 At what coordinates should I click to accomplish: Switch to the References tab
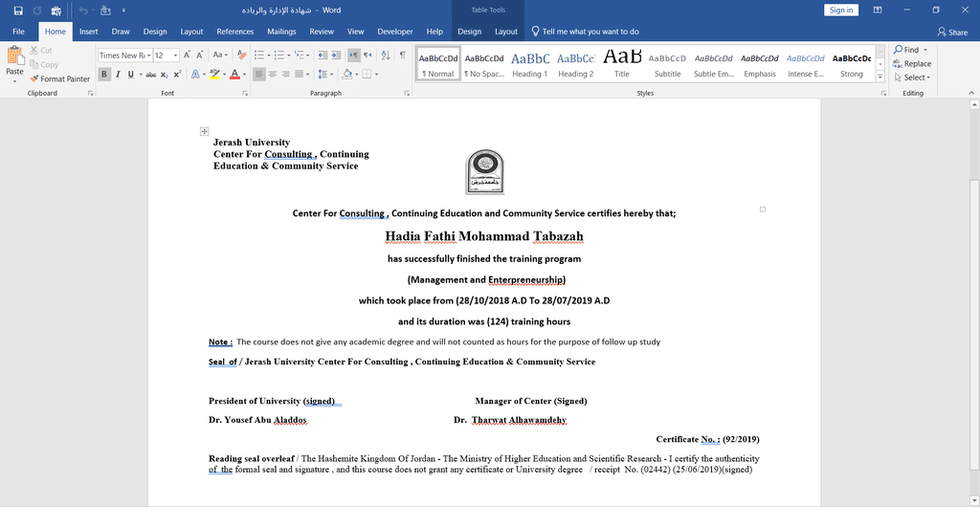coord(235,32)
